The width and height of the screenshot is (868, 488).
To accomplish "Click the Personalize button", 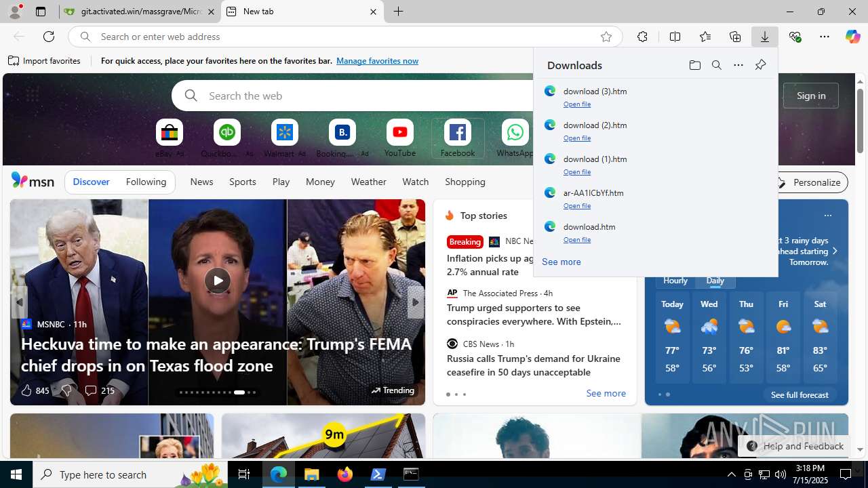I will (810, 182).
